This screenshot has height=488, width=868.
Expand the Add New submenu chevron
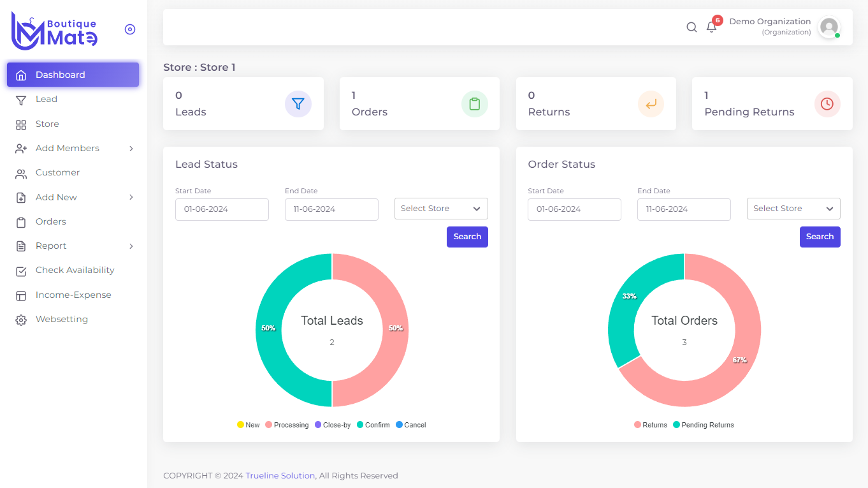point(131,197)
